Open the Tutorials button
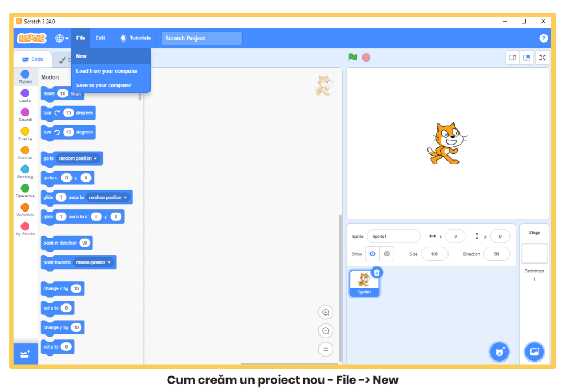The width and height of the screenshot is (567, 392). (x=135, y=38)
